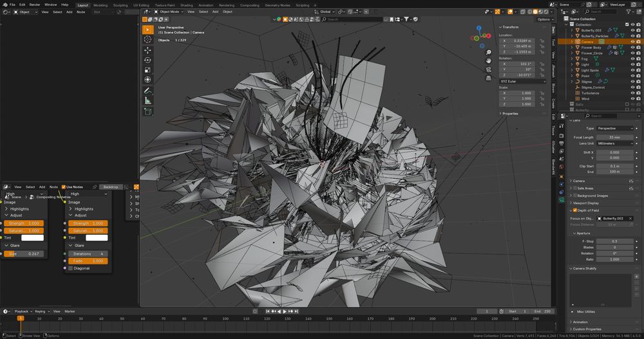This screenshot has height=339, width=644.
Task: Click the perspective/orthographic grid icon
Action: pyautogui.click(x=488, y=78)
